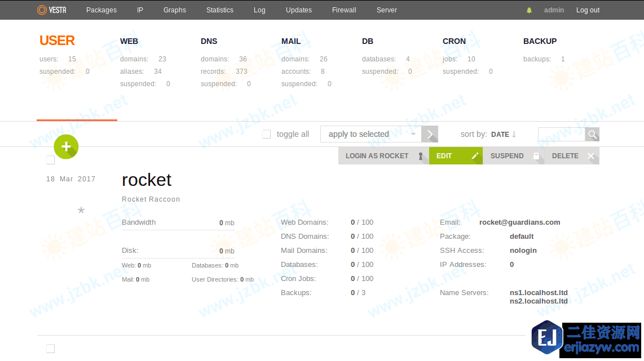644x361 pixels.
Task: Select the rocket user checkbox
Action: 51,161
